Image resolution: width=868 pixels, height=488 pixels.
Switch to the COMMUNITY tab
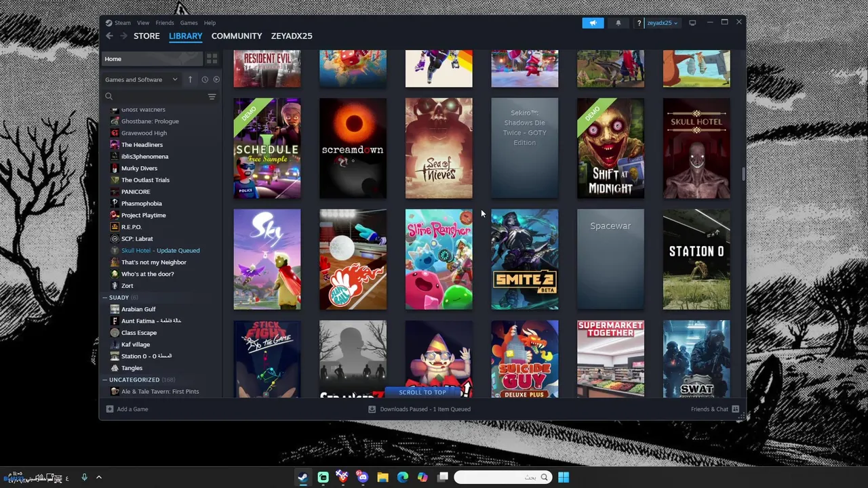[x=237, y=36]
